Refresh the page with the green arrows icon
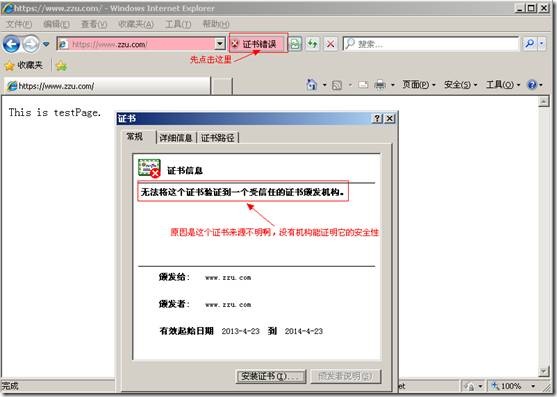557x397 pixels. [x=313, y=44]
